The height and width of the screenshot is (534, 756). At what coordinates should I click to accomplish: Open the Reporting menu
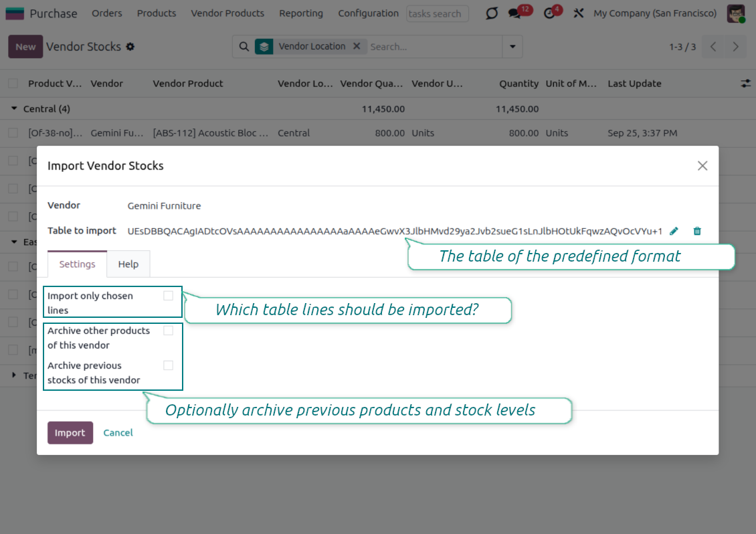[300, 13]
